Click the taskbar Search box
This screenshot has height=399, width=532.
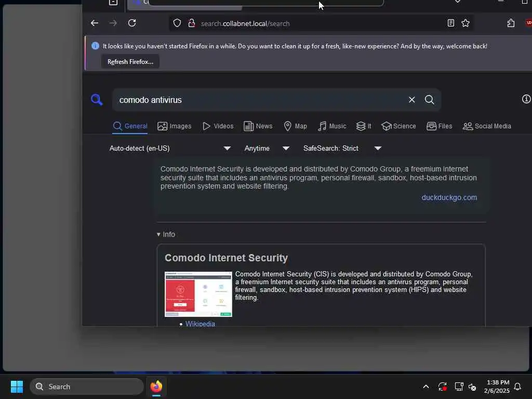(87, 387)
